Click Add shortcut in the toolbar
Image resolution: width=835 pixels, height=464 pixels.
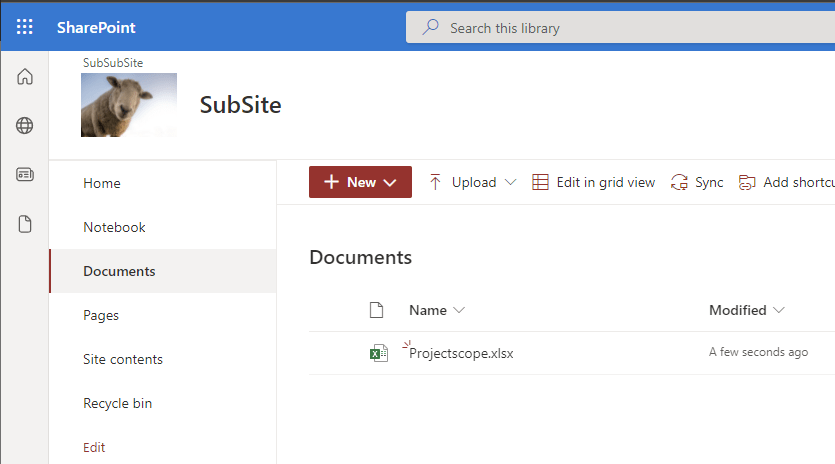pyautogui.click(x=786, y=182)
